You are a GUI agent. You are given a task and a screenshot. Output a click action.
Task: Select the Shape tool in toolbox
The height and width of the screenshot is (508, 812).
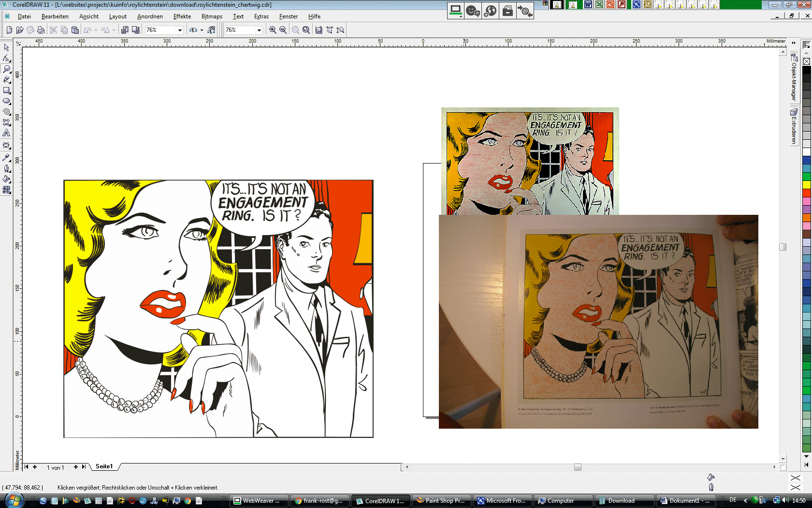pyautogui.click(x=6, y=58)
